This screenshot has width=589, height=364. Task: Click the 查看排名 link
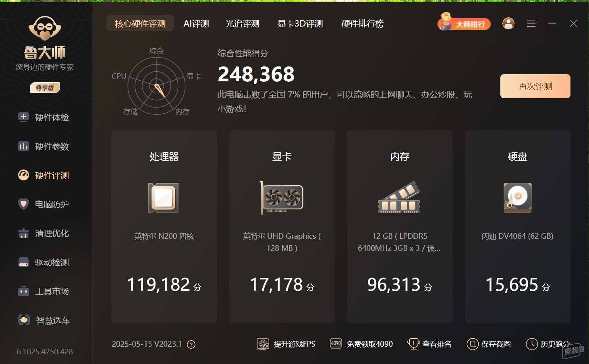pyautogui.click(x=437, y=344)
